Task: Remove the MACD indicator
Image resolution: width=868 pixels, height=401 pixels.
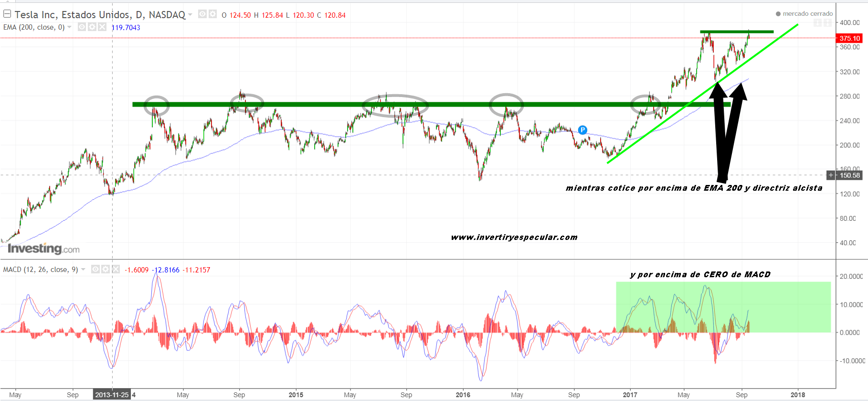Action: (x=116, y=270)
